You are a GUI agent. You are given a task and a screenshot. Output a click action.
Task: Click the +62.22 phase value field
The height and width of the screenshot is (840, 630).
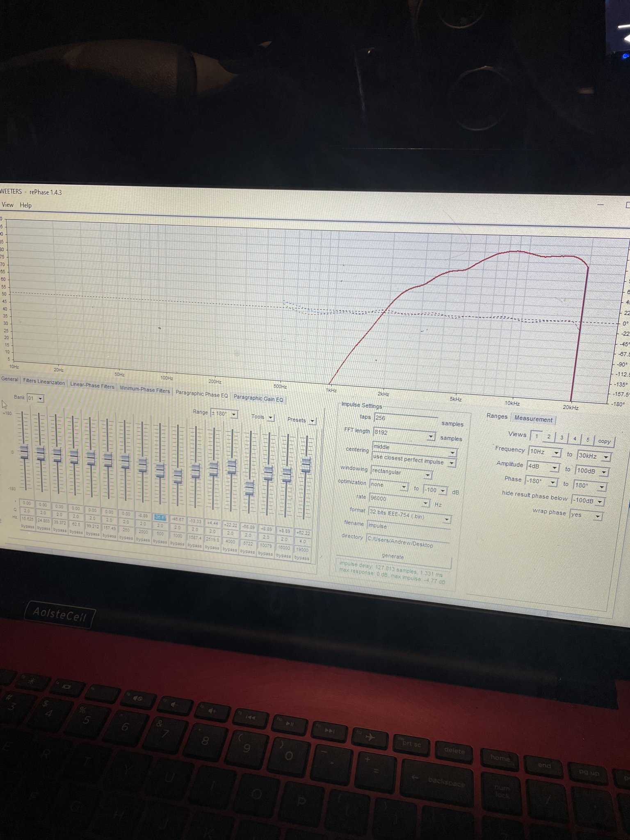point(303,533)
